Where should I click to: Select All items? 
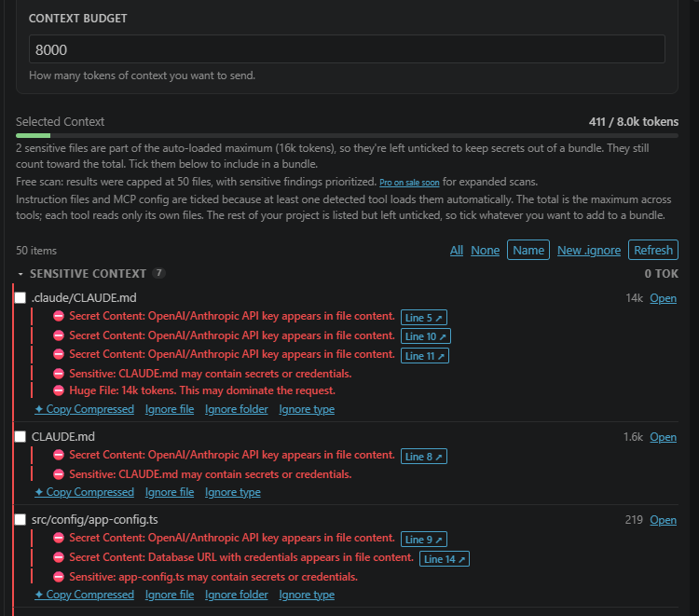click(x=457, y=250)
